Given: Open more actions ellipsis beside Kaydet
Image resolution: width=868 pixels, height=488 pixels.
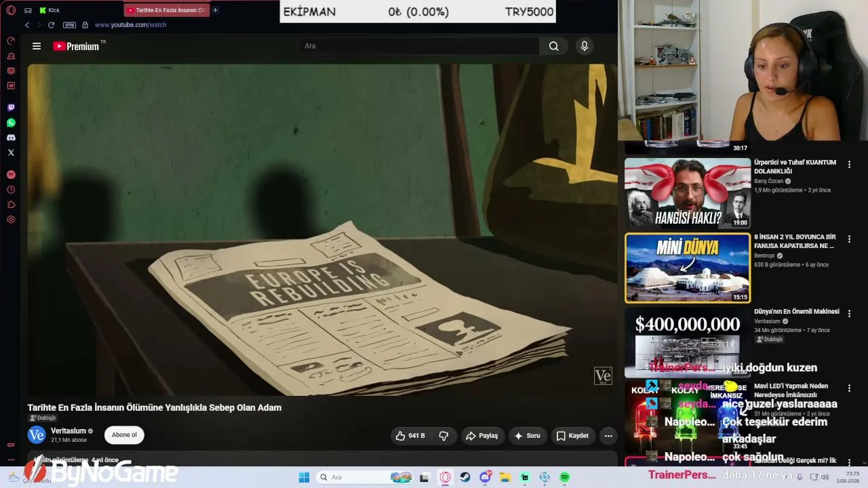Looking at the screenshot, I should [608, 436].
